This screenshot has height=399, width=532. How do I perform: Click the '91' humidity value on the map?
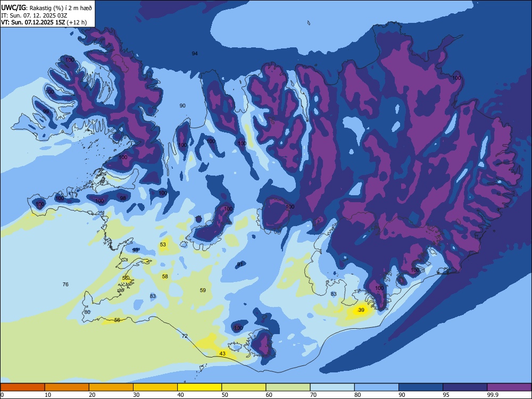[240, 264]
